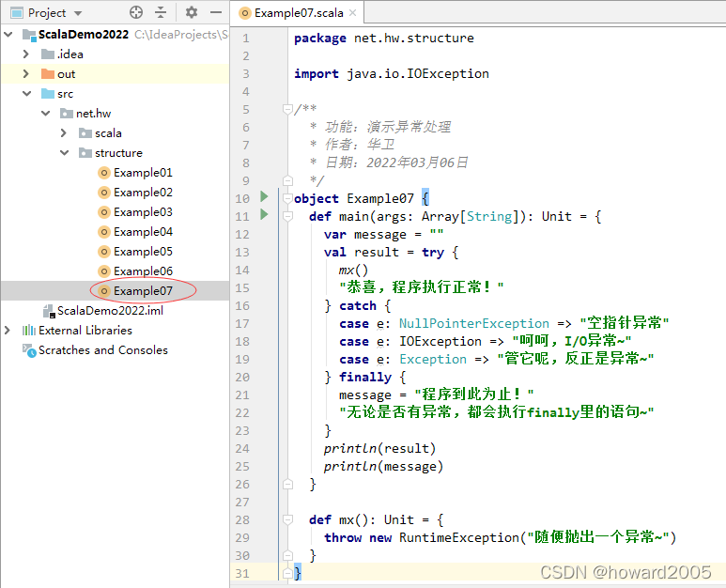Viewport: 726px width, 588px height.
Task: Run main method via gutter arrow on line 11
Action: pyautogui.click(x=264, y=214)
